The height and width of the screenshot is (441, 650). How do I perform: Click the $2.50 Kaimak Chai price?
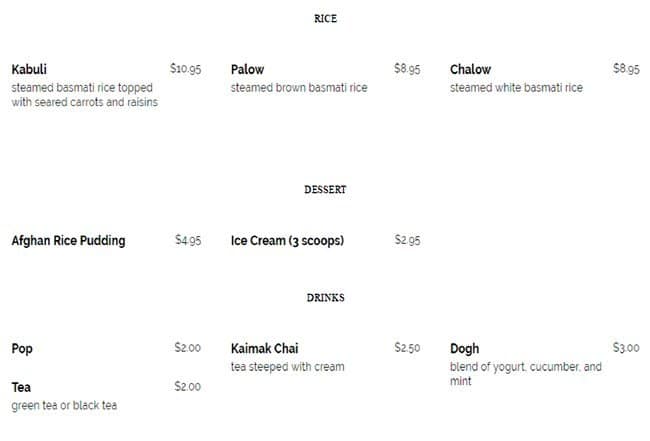click(x=407, y=349)
